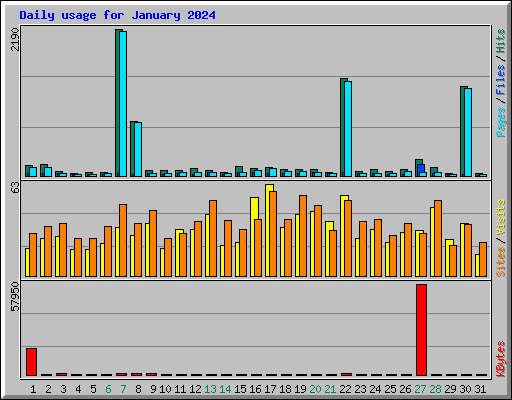Click day label 16 on the axis

coord(255,389)
